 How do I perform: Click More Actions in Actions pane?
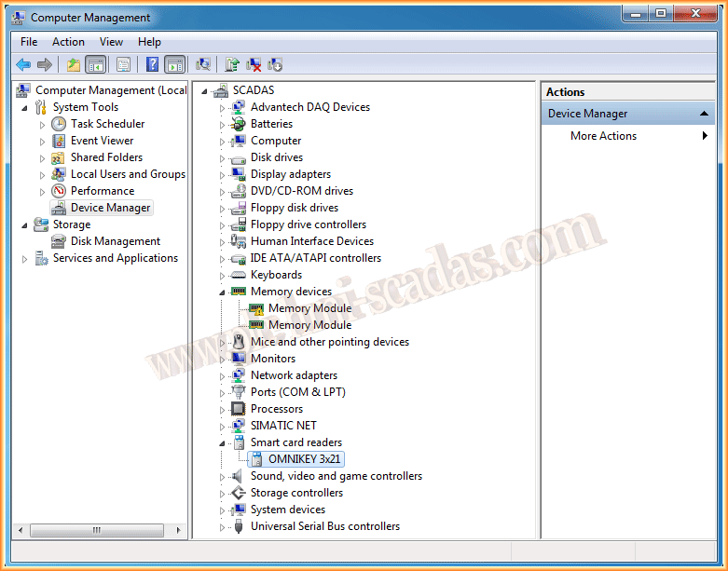point(604,136)
